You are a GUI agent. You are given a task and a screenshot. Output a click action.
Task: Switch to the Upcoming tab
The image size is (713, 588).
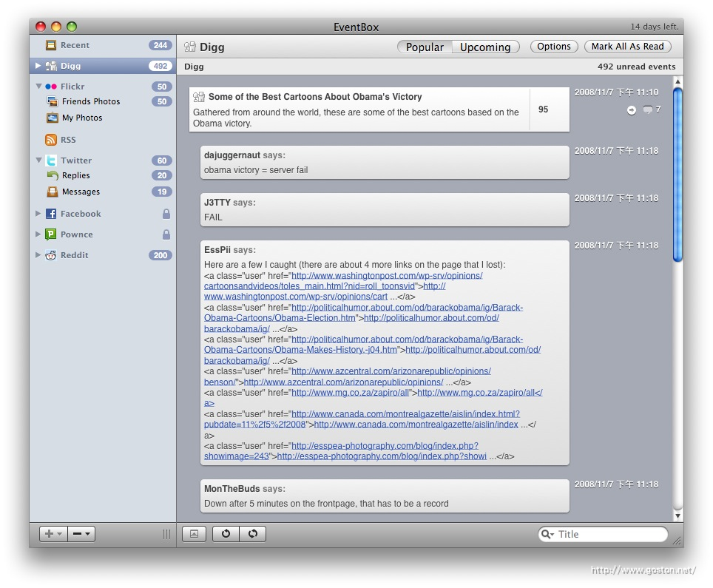click(x=486, y=47)
